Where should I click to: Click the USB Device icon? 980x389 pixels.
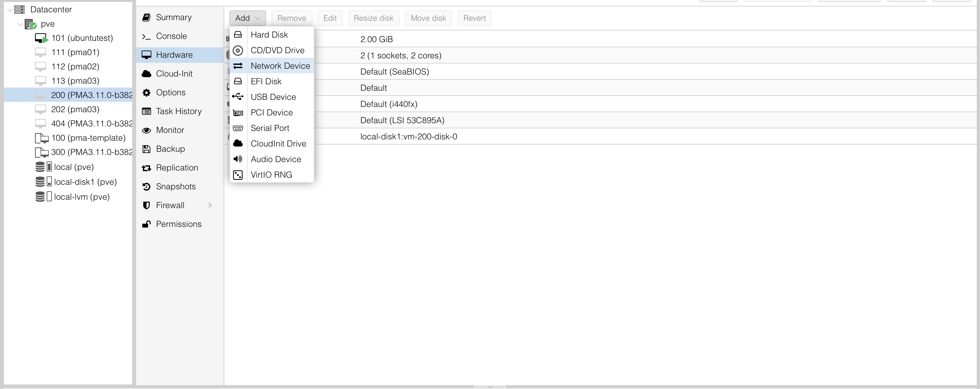click(x=238, y=97)
